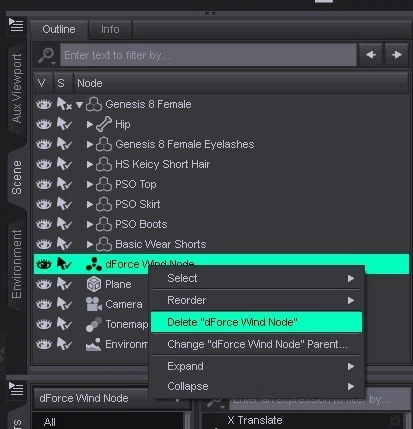Expand Genesis 8 Female Eyelashes node
Image resolution: width=413 pixels, height=429 pixels.
tap(89, 144)
